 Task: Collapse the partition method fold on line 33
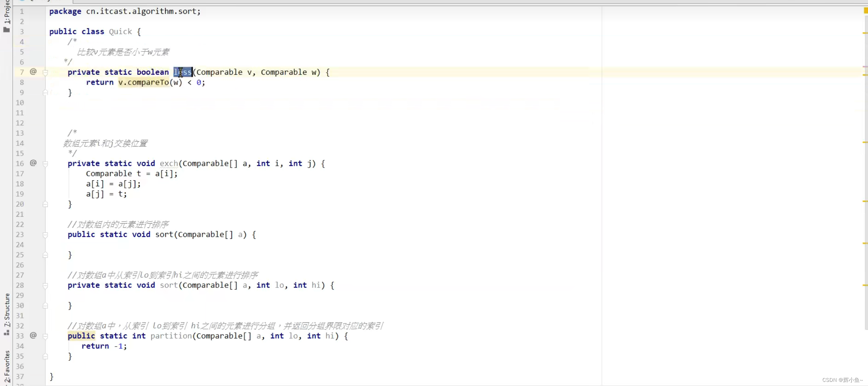(45, 336)
